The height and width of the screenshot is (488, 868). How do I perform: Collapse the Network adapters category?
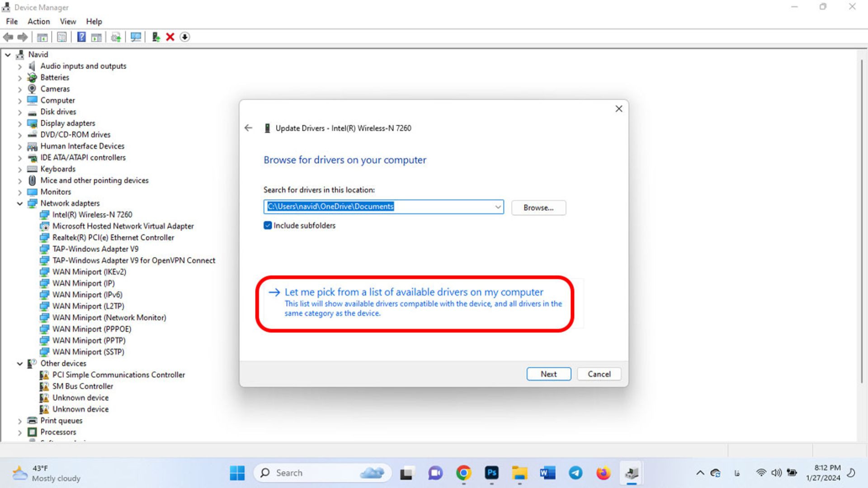click(x=19, y=203)
